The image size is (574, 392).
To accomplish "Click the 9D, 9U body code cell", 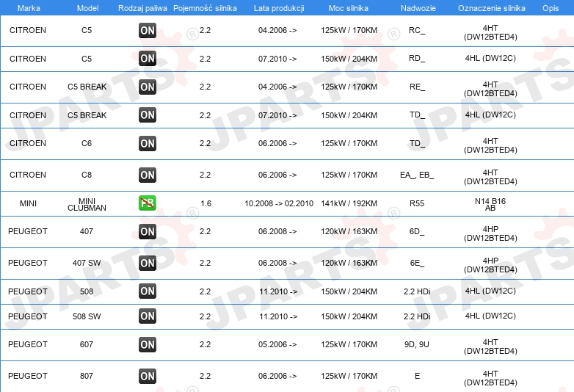I will click(417, 344).
